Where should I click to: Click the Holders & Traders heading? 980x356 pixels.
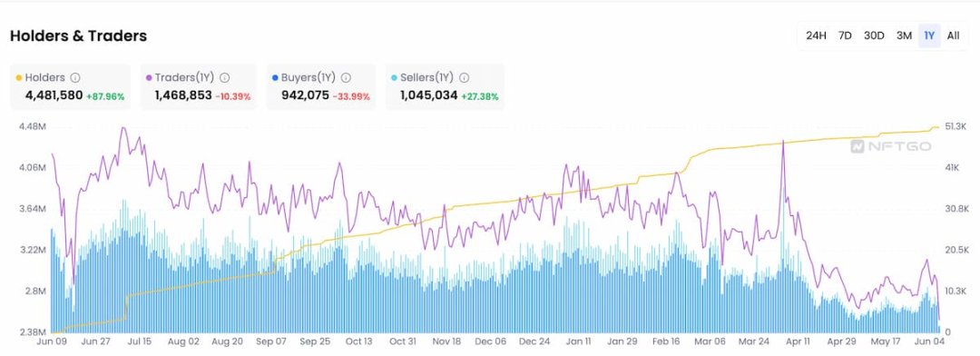78,36
